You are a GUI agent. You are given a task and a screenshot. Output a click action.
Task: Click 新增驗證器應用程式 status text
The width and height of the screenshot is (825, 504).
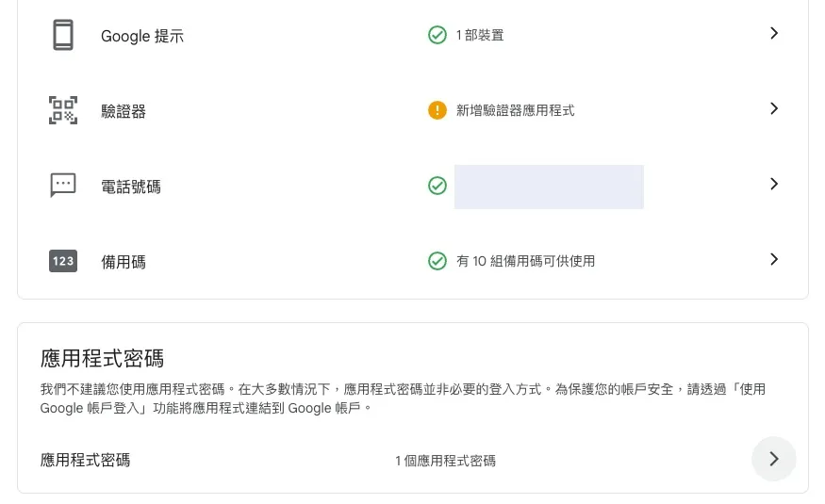tap(515, 110)
